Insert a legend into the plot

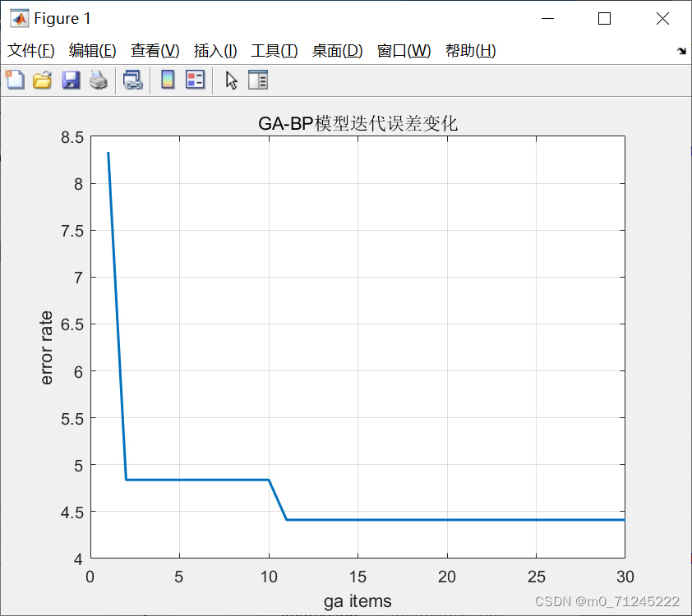(x=195, y=80)
